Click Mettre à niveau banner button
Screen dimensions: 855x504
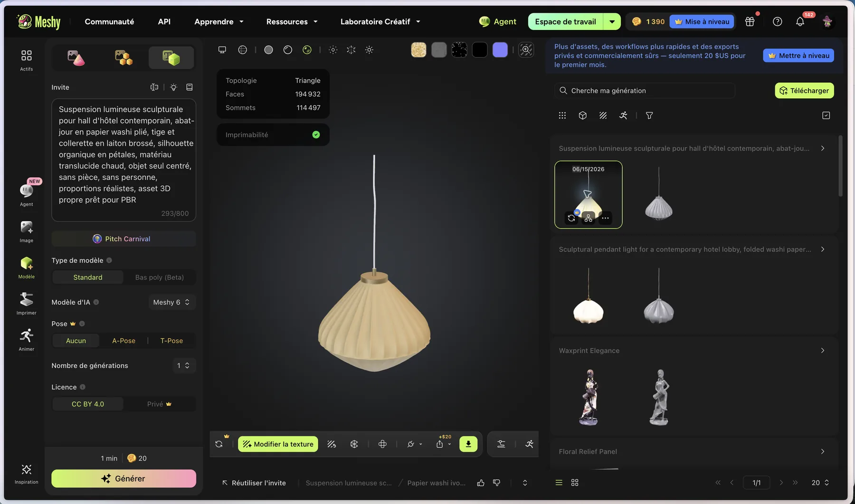point(798,56)
